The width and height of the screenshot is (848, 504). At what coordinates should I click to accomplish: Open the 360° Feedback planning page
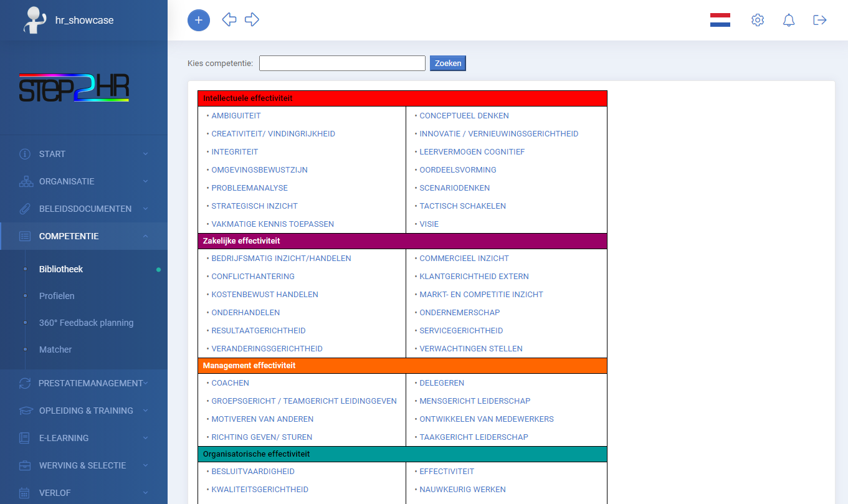(86, 323)
